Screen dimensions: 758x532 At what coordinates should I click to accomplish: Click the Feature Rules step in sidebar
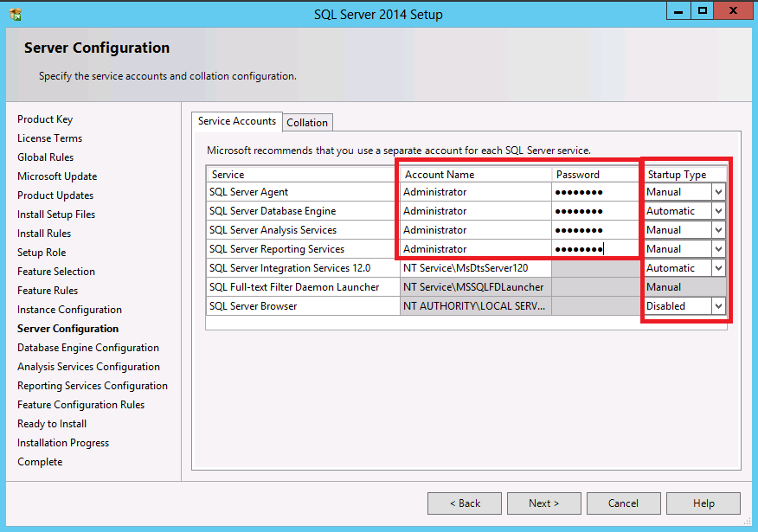coord(48,291)
